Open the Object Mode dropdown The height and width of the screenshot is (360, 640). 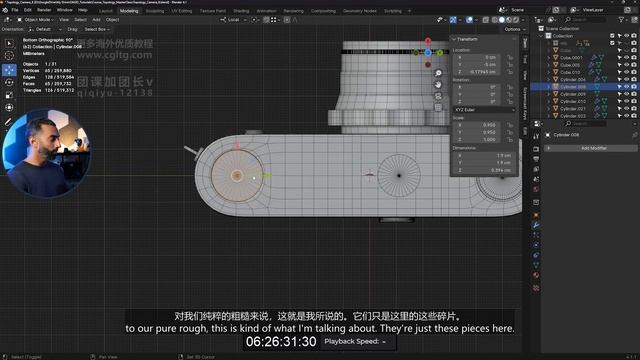[x=36, y=20]
